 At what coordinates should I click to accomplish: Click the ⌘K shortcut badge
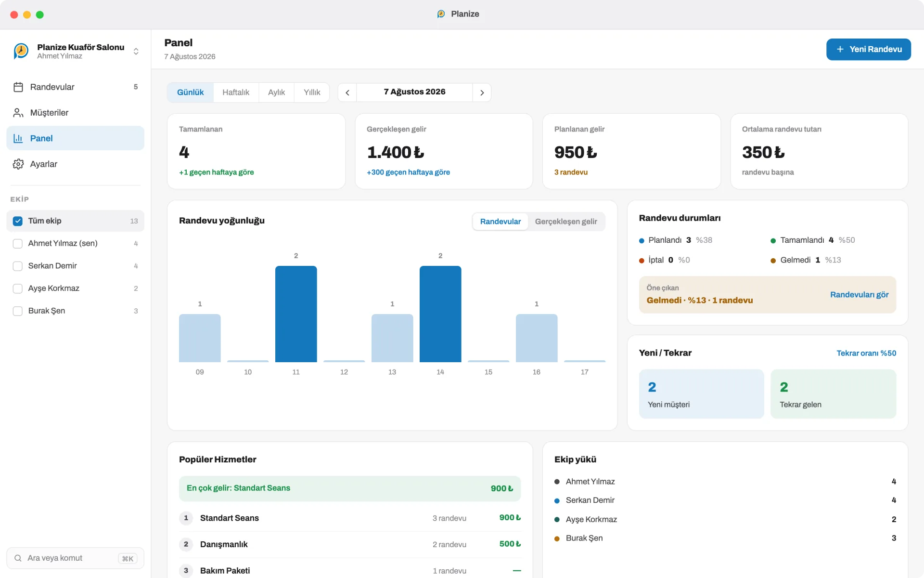pos(128,558)
